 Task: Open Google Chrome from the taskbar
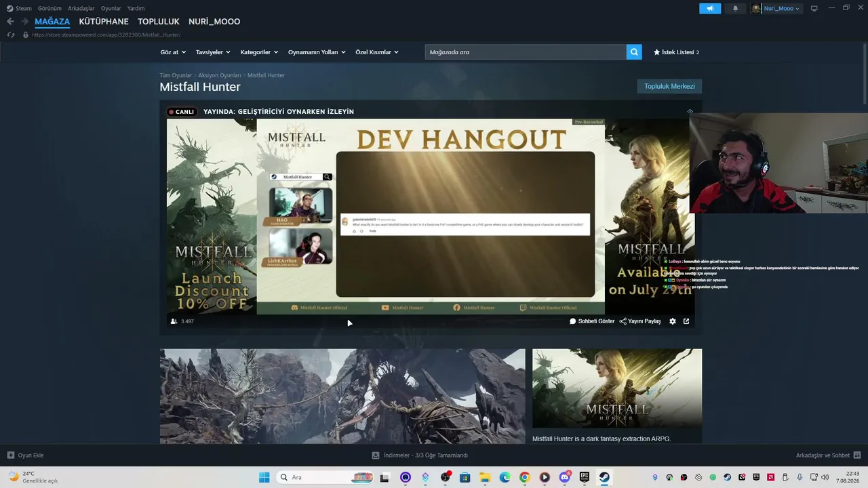point(524,477)
